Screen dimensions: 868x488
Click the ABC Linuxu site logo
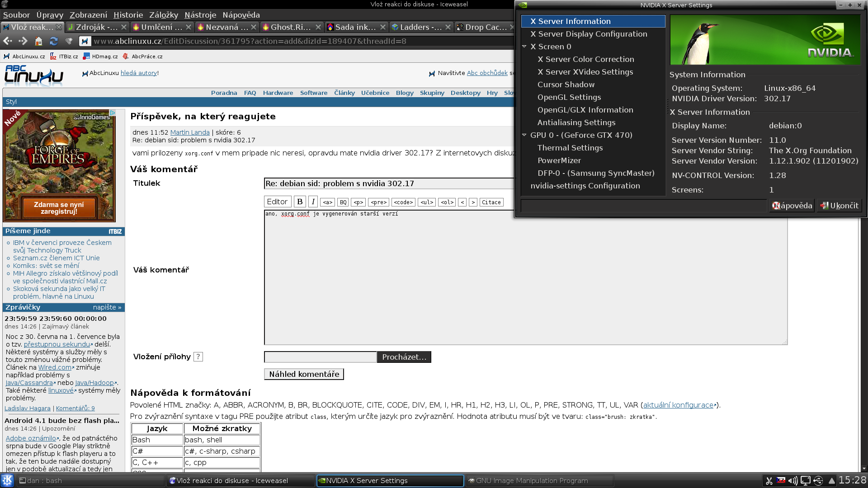click(34, 75)
